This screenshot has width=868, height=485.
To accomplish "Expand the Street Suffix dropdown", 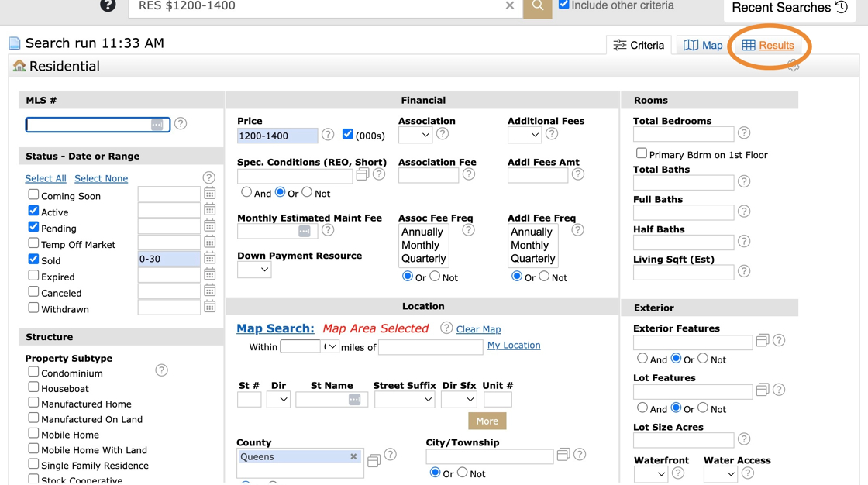I will pos(404,400).
